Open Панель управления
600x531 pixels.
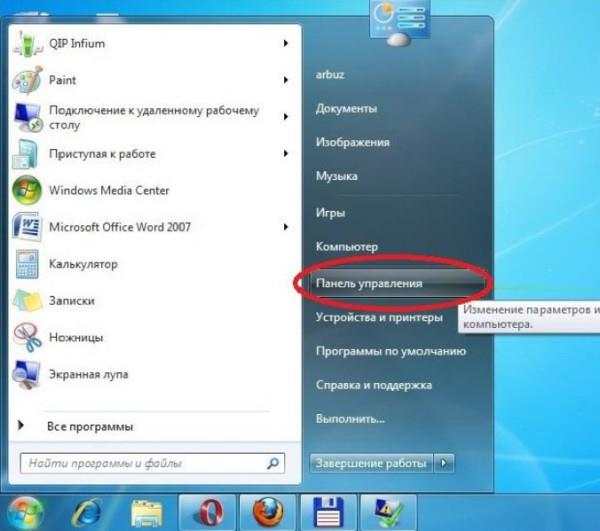coord(397,283)
